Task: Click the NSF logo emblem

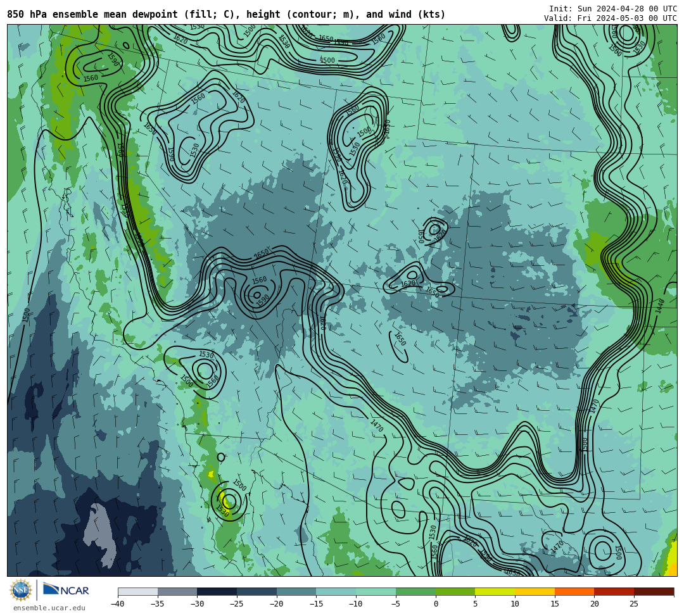Action: coord(20,590)
